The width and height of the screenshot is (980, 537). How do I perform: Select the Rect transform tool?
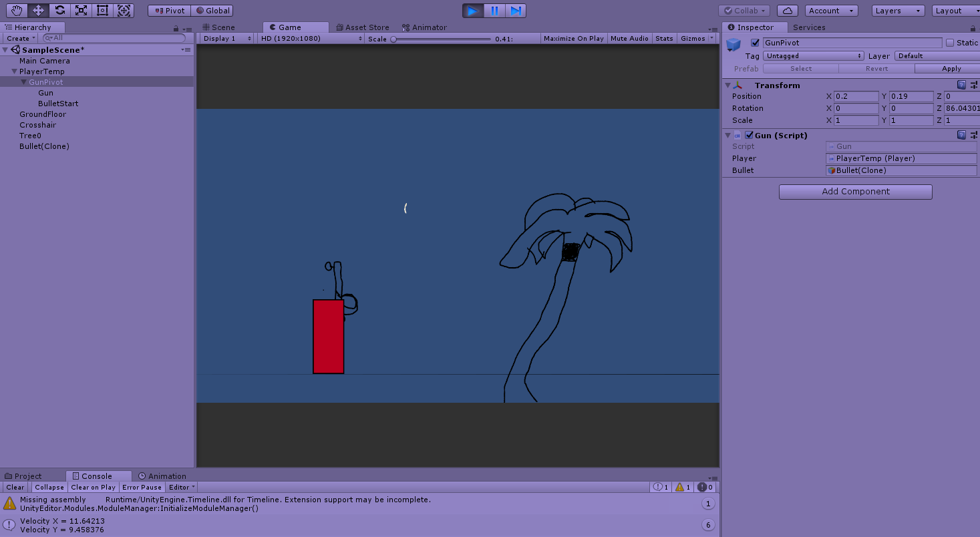[x=102, y=11]
